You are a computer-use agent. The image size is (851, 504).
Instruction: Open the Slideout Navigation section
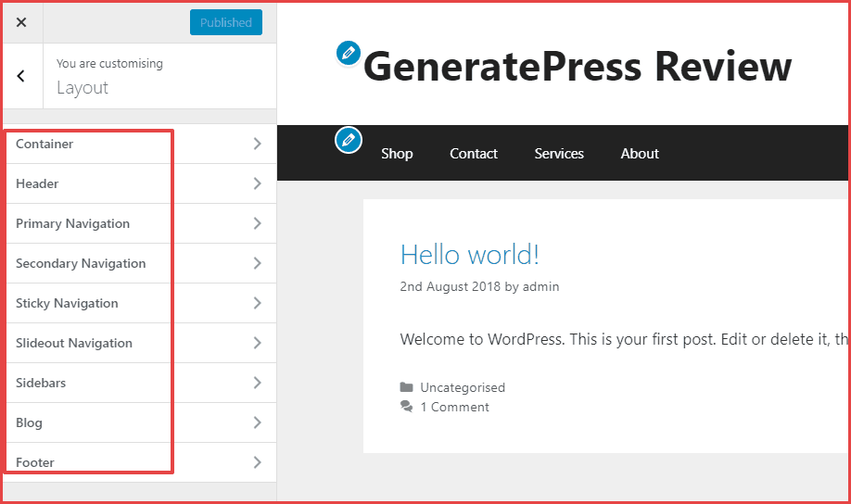pos(140,343)
